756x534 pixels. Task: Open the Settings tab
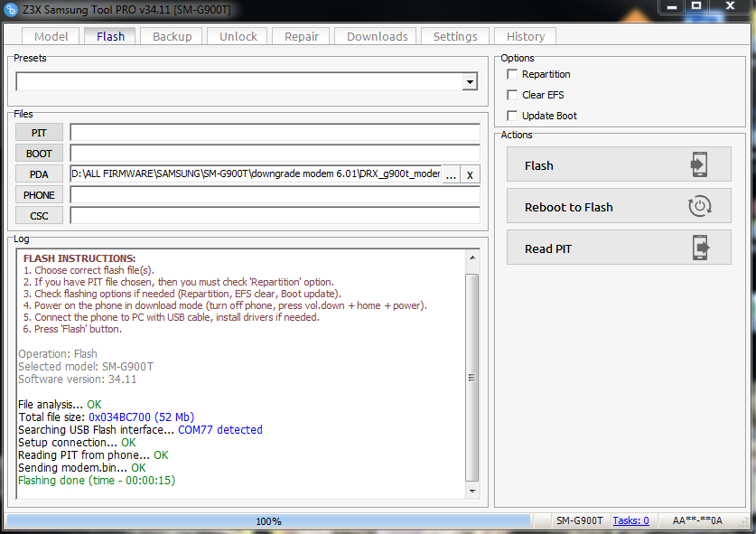click(455, 37)
